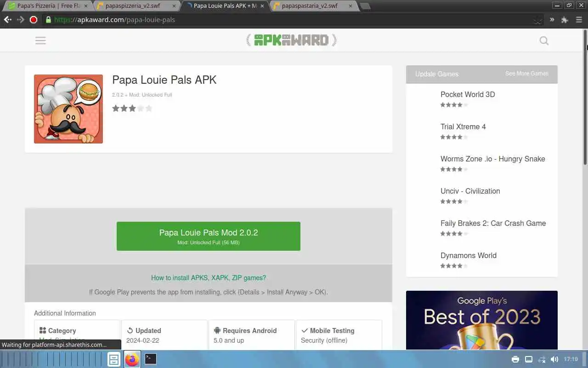Click the 'Security (offline)' text
Viewport: 588px width, 368px height.
pyautogui.click(x=324, y=340)
